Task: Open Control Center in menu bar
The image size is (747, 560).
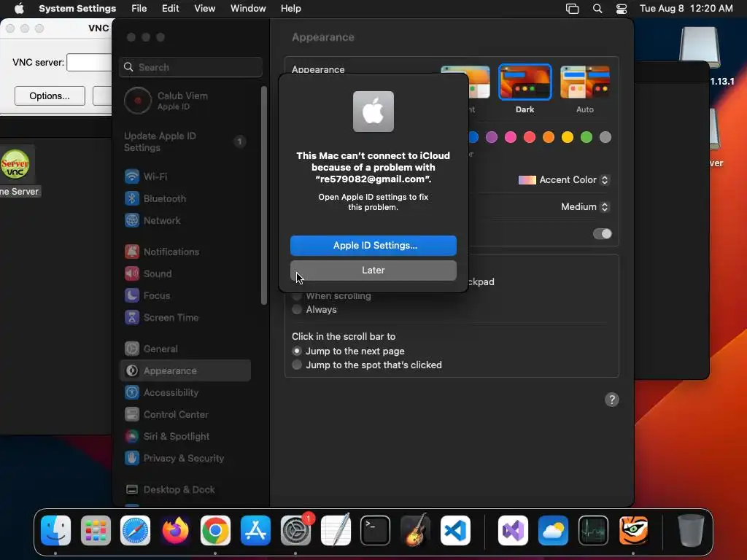Action: pos(622,9)
